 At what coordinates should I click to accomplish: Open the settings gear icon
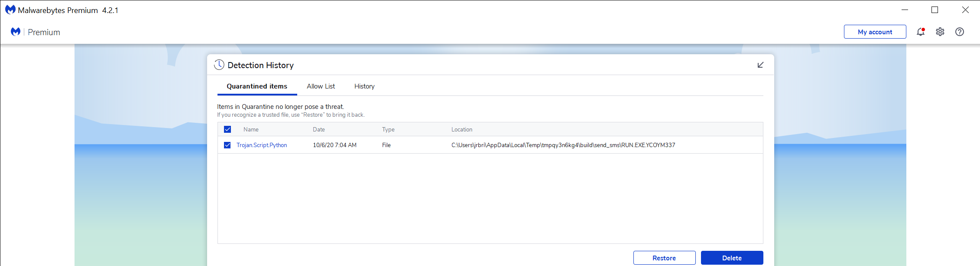pyautogui.click(x=940, y=32)
